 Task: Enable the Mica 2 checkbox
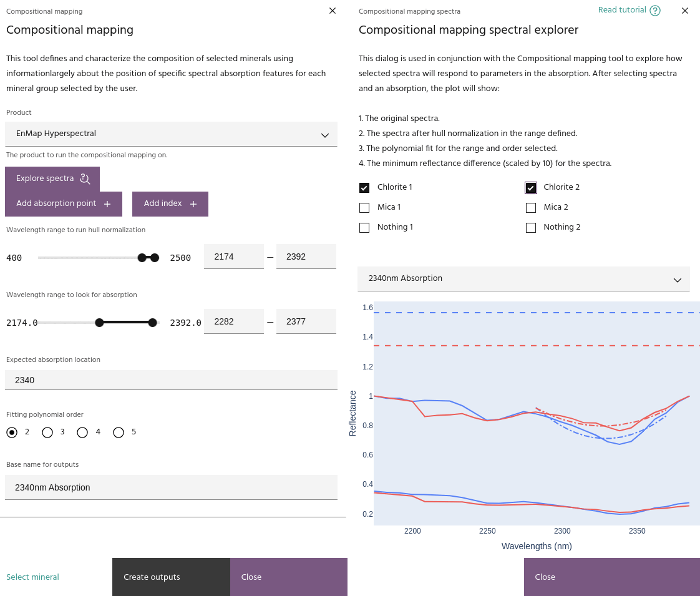[x=531, y=208]
